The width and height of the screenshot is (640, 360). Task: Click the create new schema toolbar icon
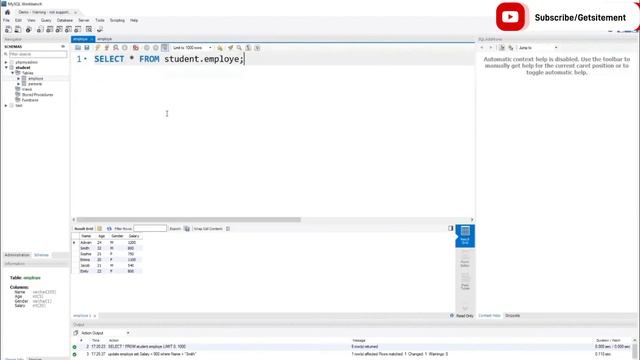click(x=40, y=29)
